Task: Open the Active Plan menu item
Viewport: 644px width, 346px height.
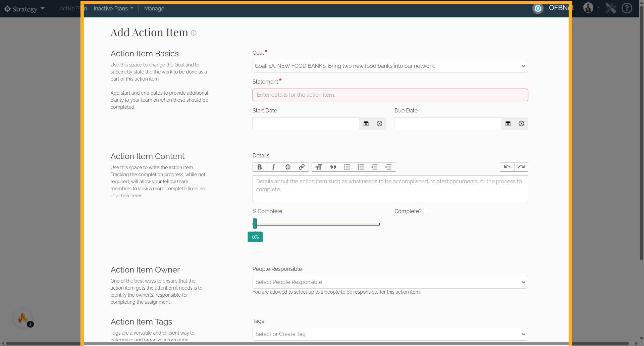Action: [x=73, y=8]
